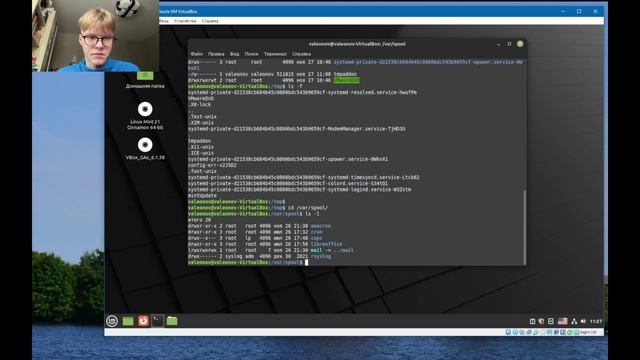Close the terminal window with green button
This screenshot has height=360, width=640.
click(x=520, y=44)
